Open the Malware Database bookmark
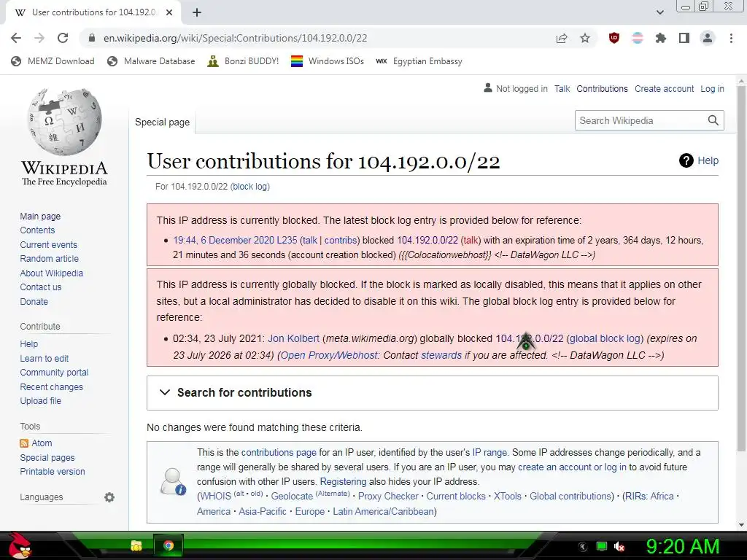This screenshot has height=560, width=747. point(152,61)
